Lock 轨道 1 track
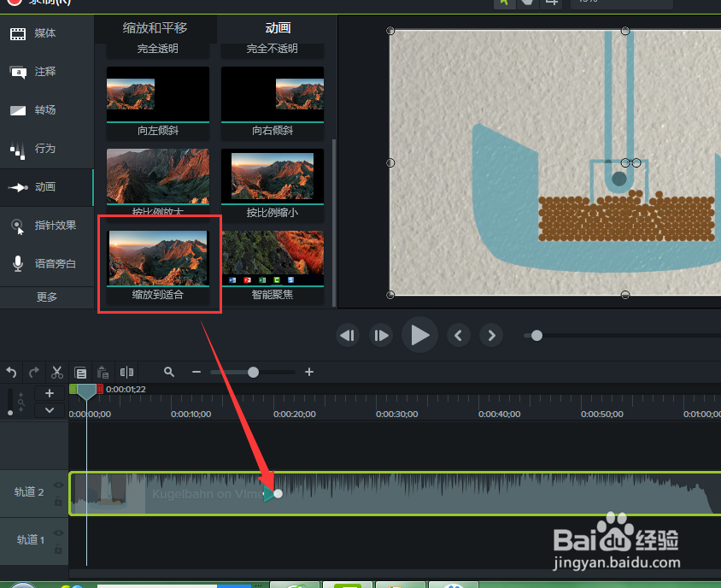The width and height of the screenshot is (721, 588). (58, 547)
